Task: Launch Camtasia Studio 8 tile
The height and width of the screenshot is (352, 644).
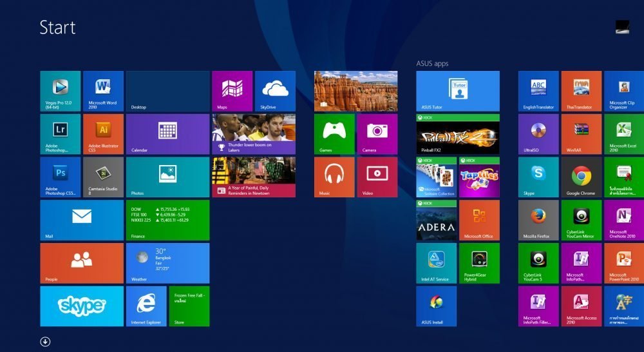Action: tap(103, 177)
